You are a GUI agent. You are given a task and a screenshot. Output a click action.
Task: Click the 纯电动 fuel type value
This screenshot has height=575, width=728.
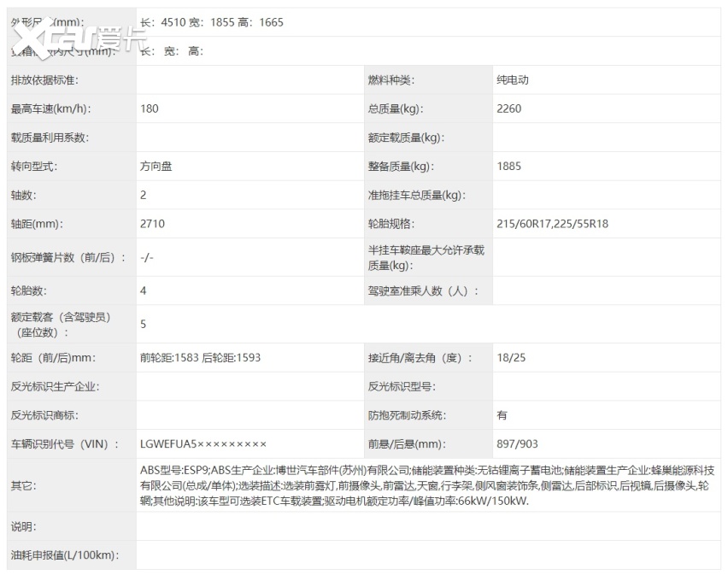coord(513,80)
